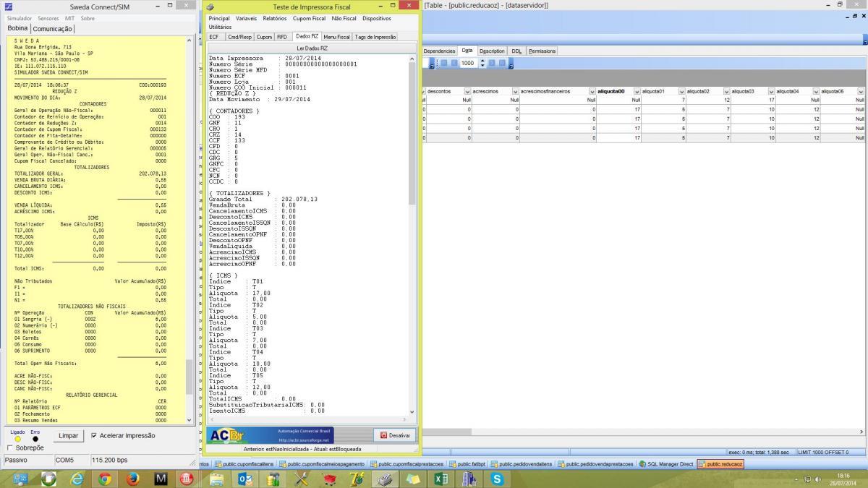Open the Simulador menu in Sweda

[20, 18]
